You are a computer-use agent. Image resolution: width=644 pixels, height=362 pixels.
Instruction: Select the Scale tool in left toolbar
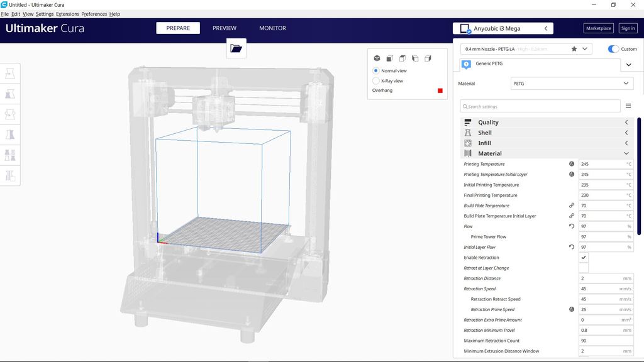click(x=10, y=94)
